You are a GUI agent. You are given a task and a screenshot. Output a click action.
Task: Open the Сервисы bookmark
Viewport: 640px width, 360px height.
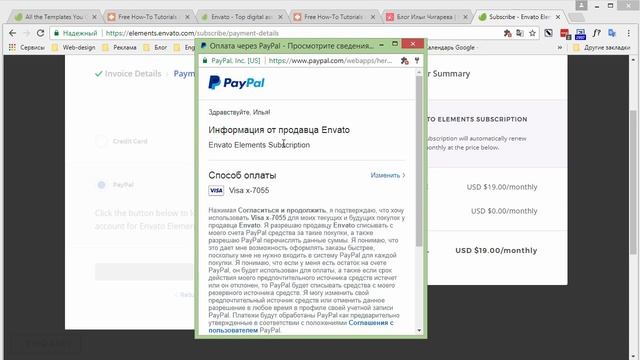[27, 47]
